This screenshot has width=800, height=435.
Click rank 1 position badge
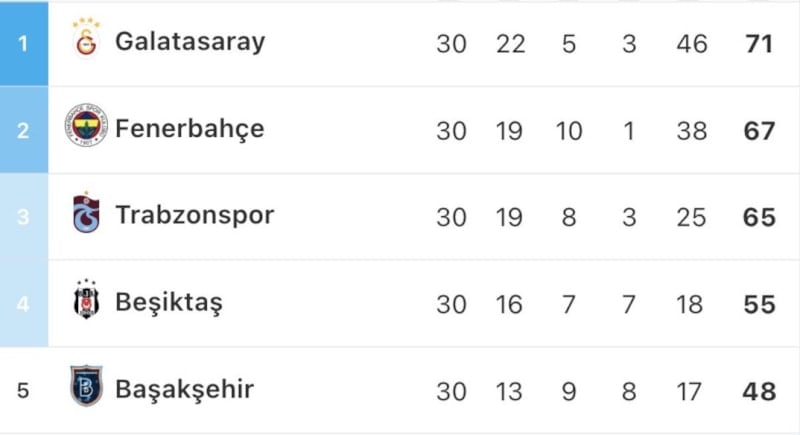24,43
